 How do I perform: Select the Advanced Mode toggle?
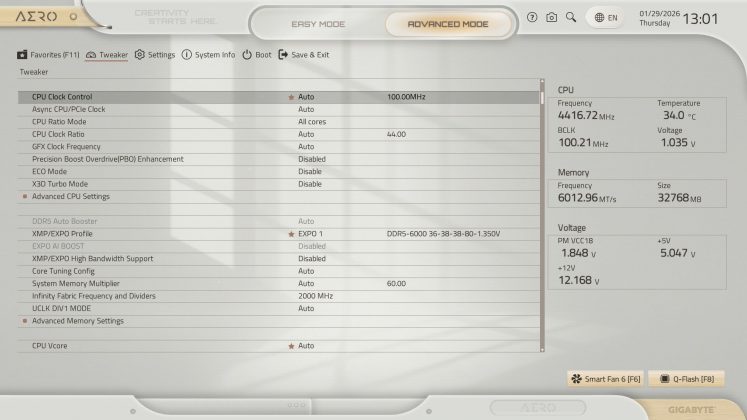[x=449, y=23]
